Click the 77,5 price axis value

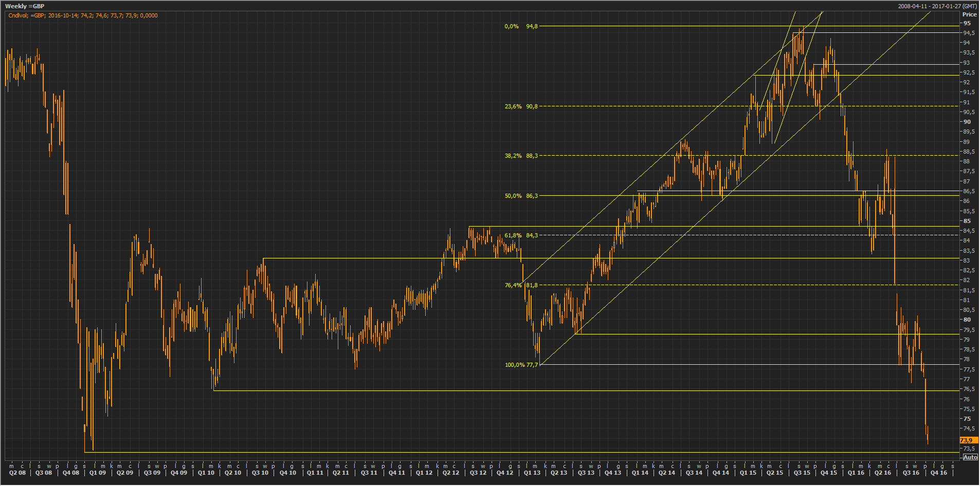click(x=969, y=369)
